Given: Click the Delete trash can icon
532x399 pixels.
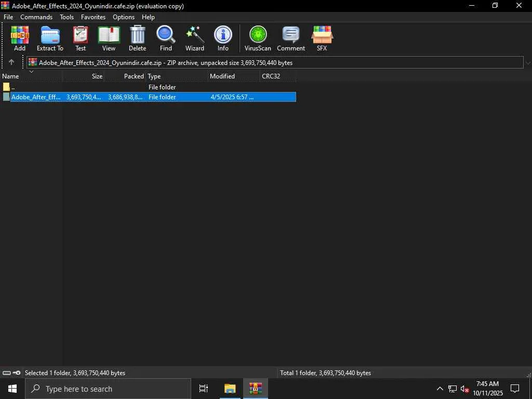Looking at the screenshot, I should click(137, 35).
